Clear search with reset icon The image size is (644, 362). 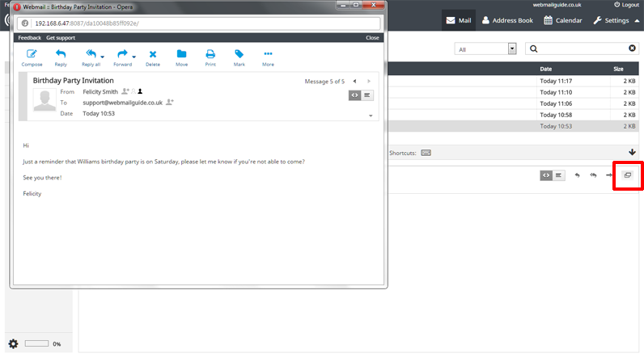coord(632,48)
